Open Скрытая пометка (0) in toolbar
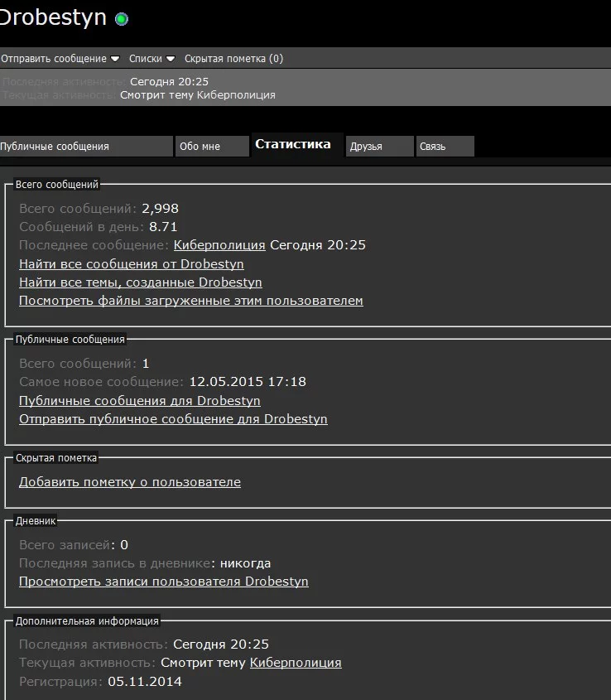This screenshot has width=611, height=700. pos(233,59)
